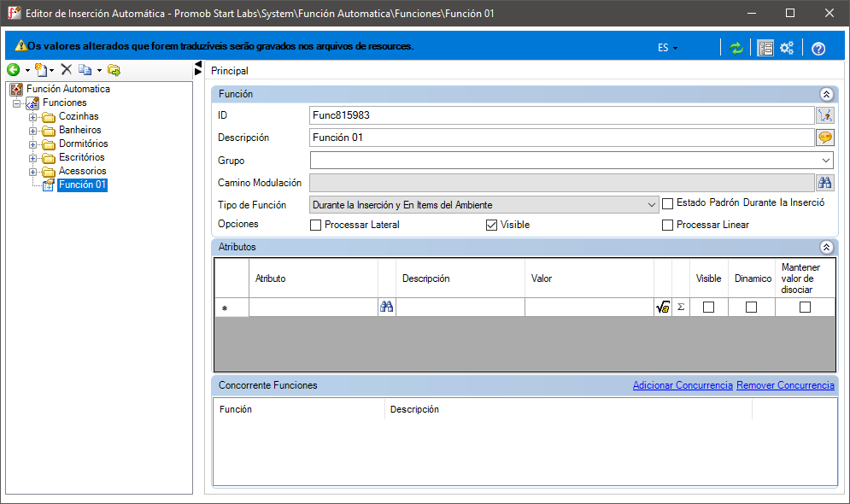Image resolution: width=850 pixels, height=504 pixels.
Task: Delete the selected item with X icon
Action: (x=66, y=69)
